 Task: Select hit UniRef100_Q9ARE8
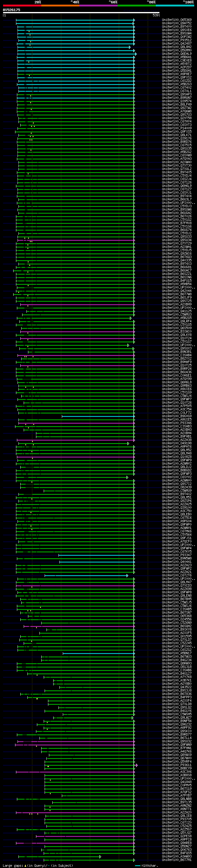pos(177,843)
